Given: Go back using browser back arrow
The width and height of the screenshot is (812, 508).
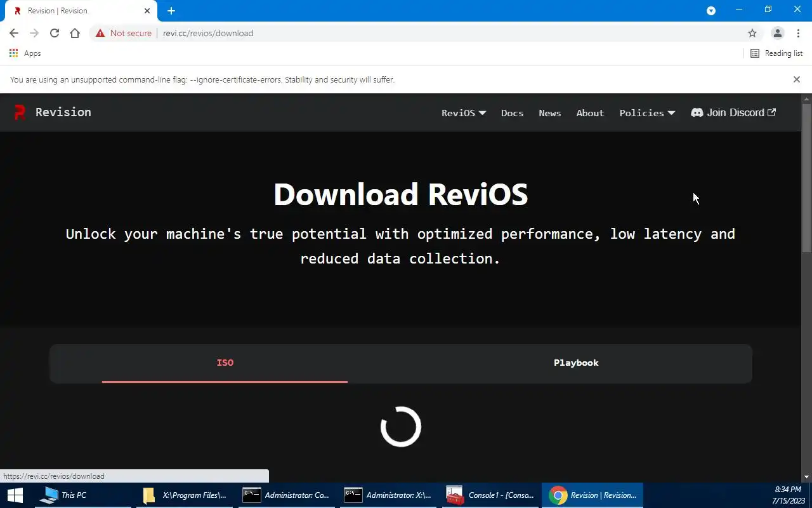Looking at the screenshot, I should pyautogui.click(x=14, y=33).
